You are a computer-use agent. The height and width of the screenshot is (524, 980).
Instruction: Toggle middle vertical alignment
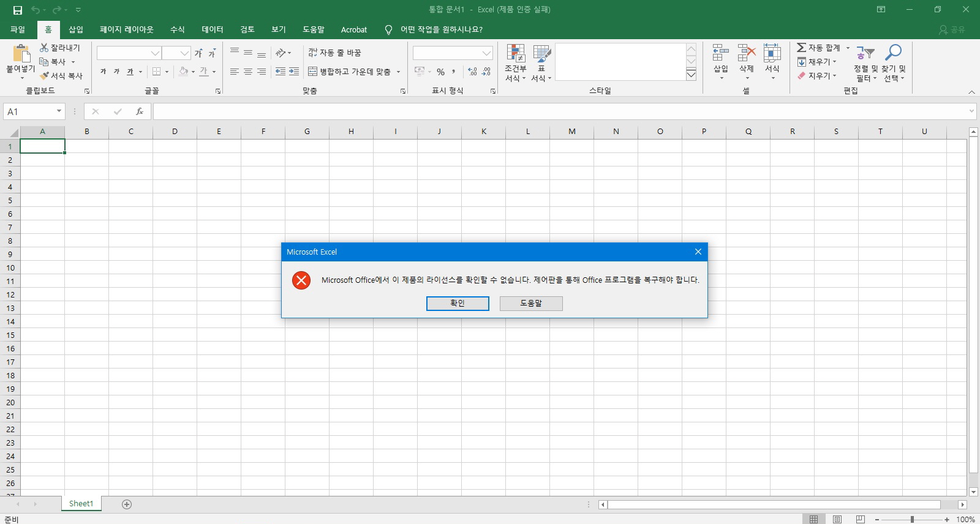248,53
